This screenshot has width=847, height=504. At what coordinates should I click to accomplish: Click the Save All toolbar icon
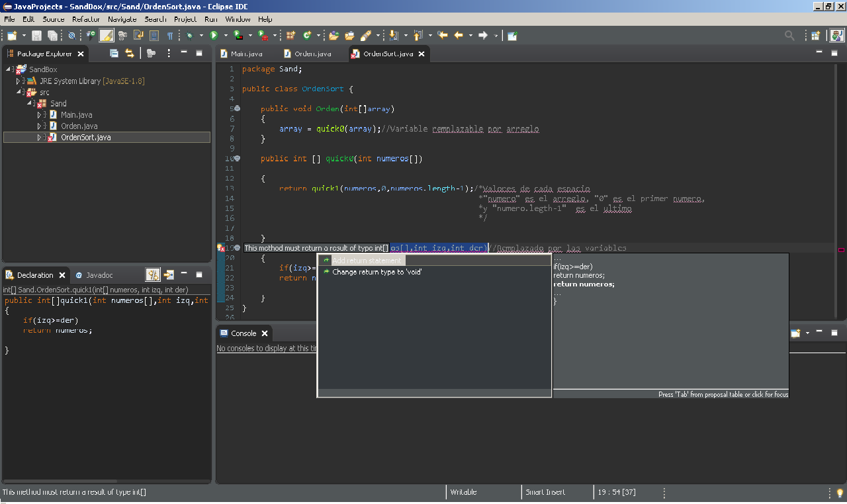click(52, 35)
